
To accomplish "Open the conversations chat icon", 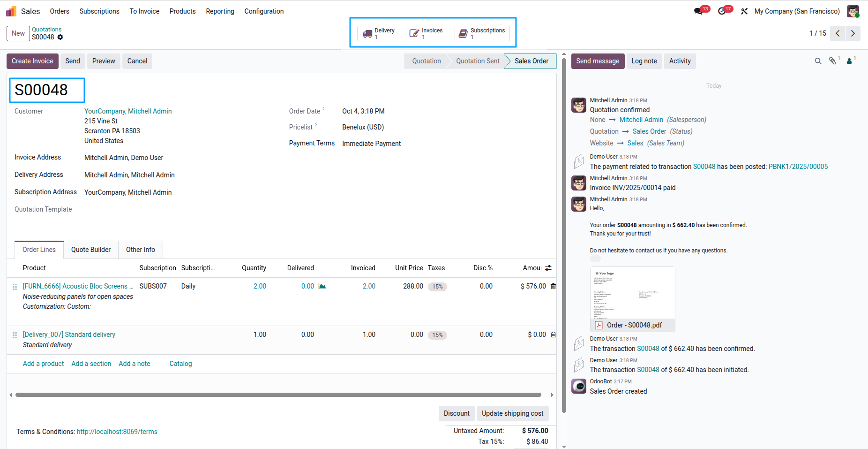I will (698, 11).
